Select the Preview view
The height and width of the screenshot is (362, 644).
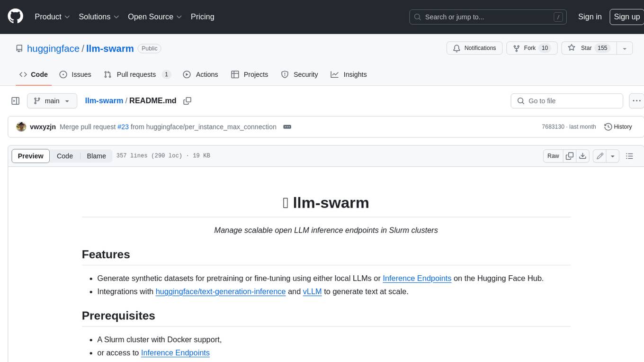(x=31, y=156)
